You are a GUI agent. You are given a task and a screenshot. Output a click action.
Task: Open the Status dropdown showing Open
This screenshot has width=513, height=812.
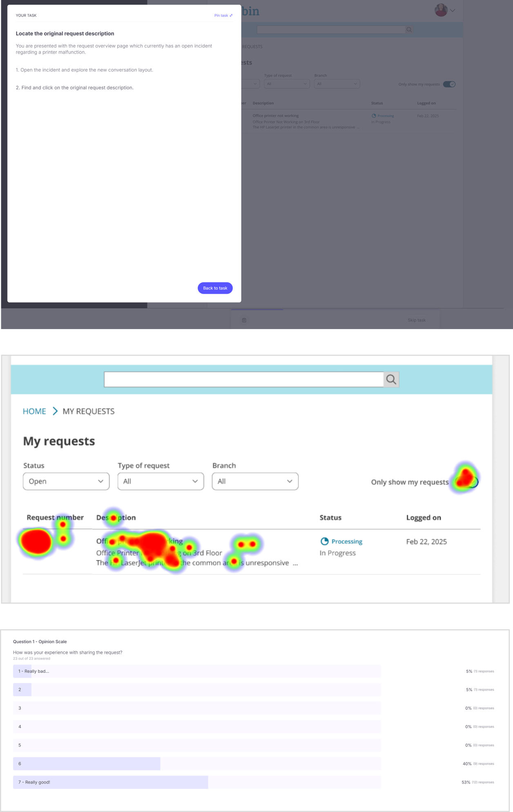click(x=66, y=481)
